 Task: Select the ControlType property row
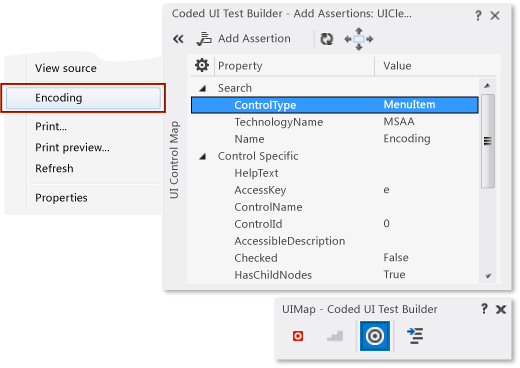[335, 105]
